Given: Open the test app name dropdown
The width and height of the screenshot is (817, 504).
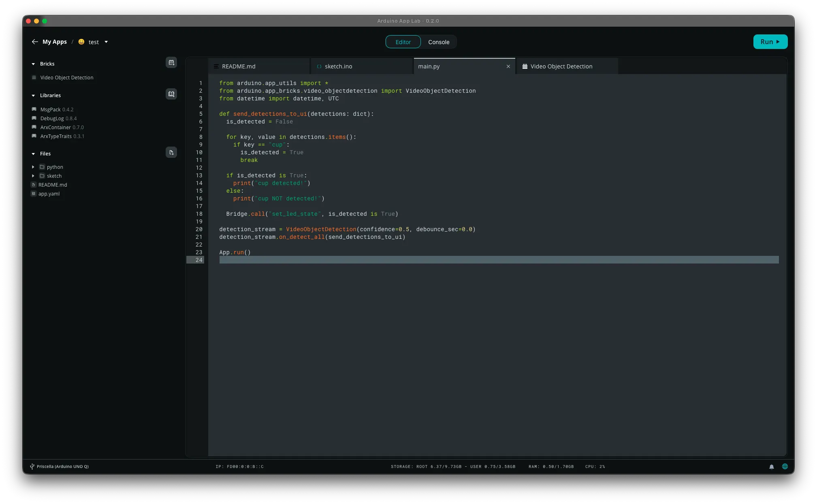Looking at the screenshot, I should click(x=106, y=42).
